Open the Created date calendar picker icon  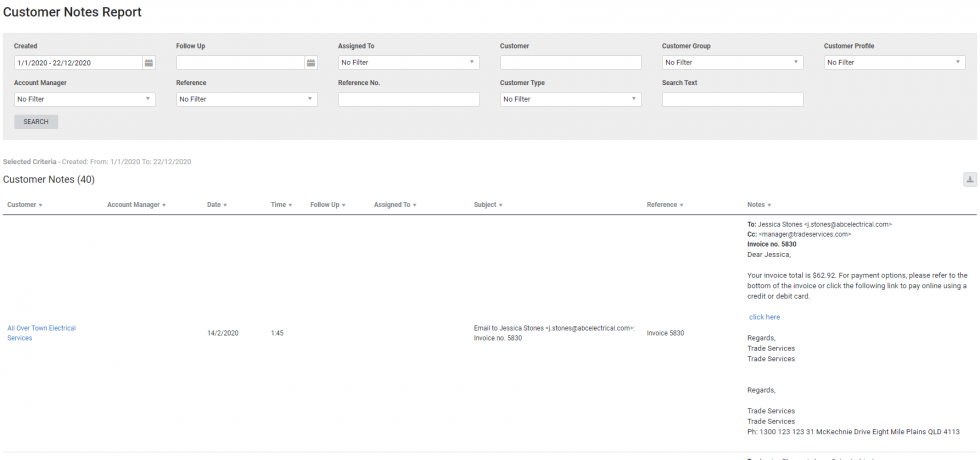(149, 62)
